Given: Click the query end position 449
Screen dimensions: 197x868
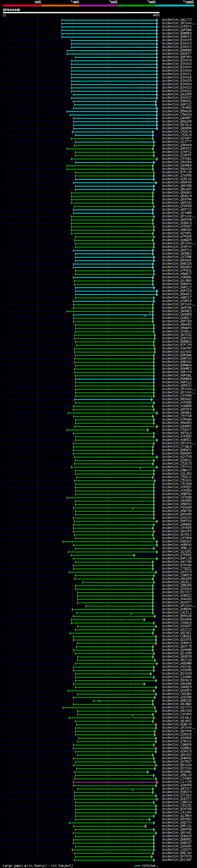Looking at the screenshot, I should pyautogui.click(x=155, y=15).
